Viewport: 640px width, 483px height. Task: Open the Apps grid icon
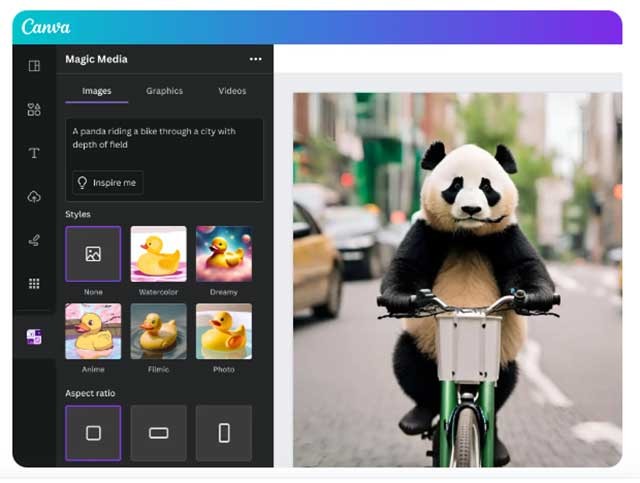tap(34, 284)
